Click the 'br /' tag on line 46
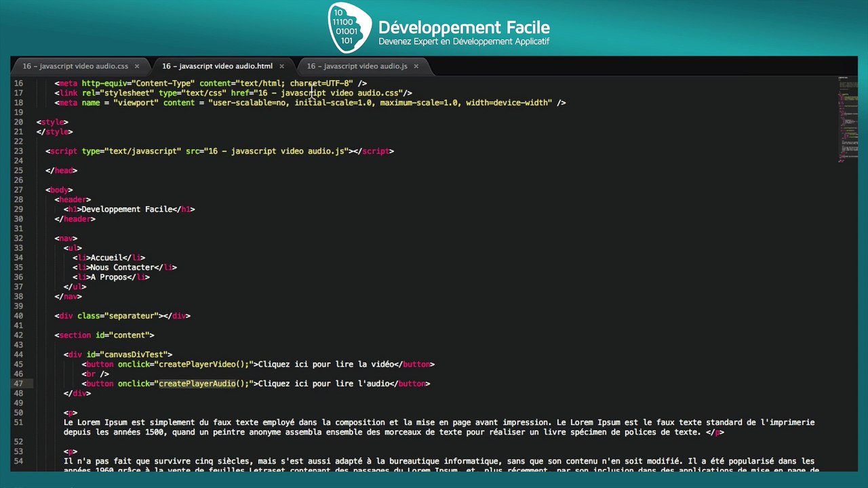The image size is (868, 488). pos(95,374)
